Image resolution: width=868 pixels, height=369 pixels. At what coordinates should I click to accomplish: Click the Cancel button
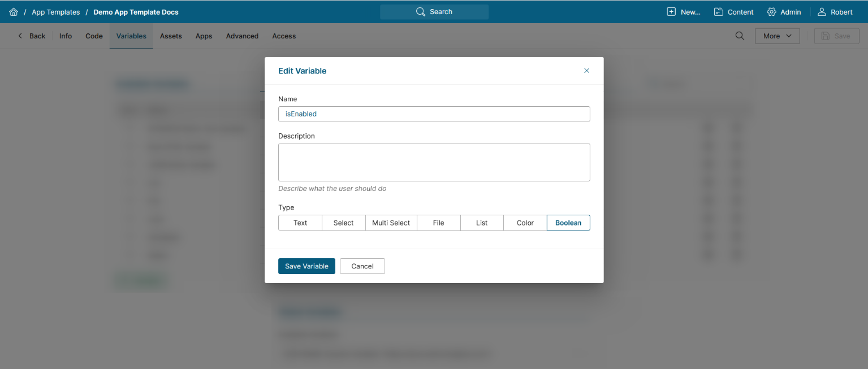362,266
